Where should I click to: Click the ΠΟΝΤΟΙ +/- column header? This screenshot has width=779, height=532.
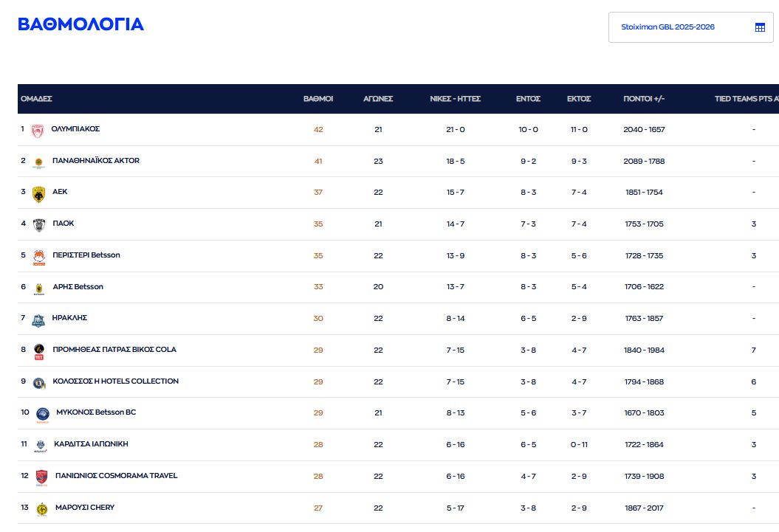(x=644, y=99)
